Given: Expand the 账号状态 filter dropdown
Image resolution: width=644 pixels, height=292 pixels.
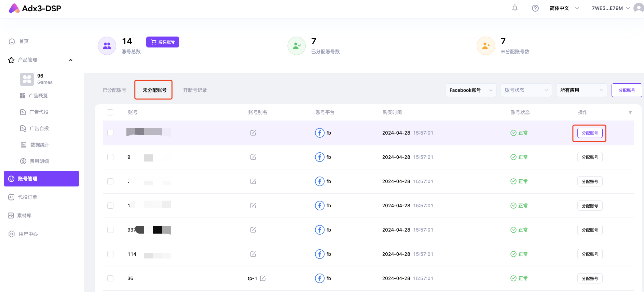Looking at the screenshot, I should click(x=526, y=90).
